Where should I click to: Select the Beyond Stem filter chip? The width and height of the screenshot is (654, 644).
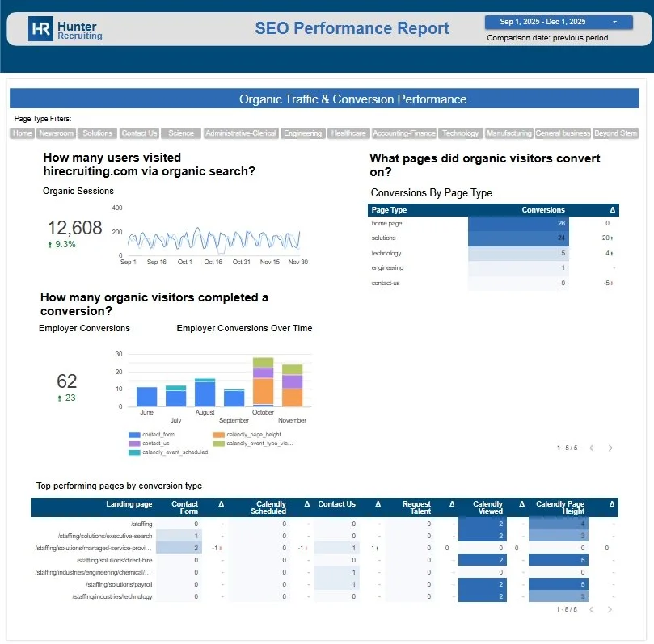(616, 133)
